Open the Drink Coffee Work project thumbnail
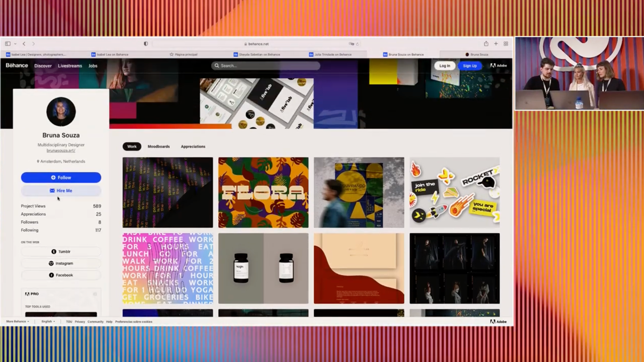Viewport: 644px width, 362px height. [168, 268]
